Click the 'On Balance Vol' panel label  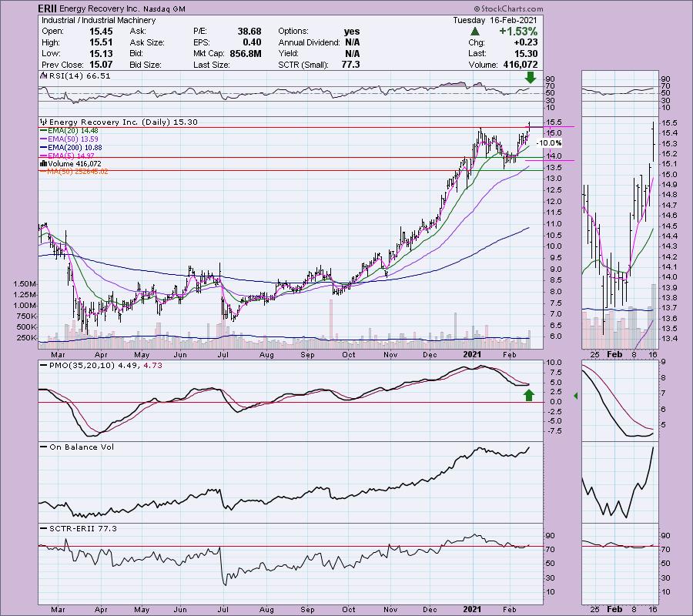click(x=82, y=447)
